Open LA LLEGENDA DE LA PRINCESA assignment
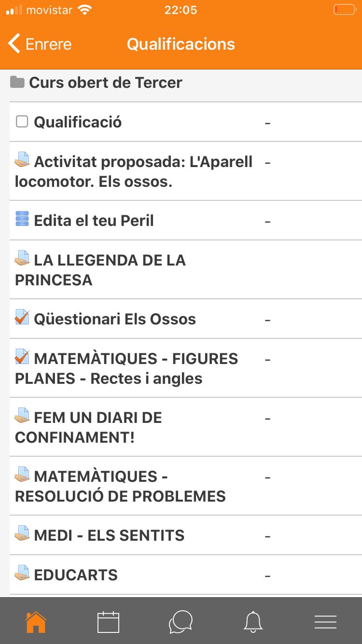362x644 pixels. click(100, 270)
